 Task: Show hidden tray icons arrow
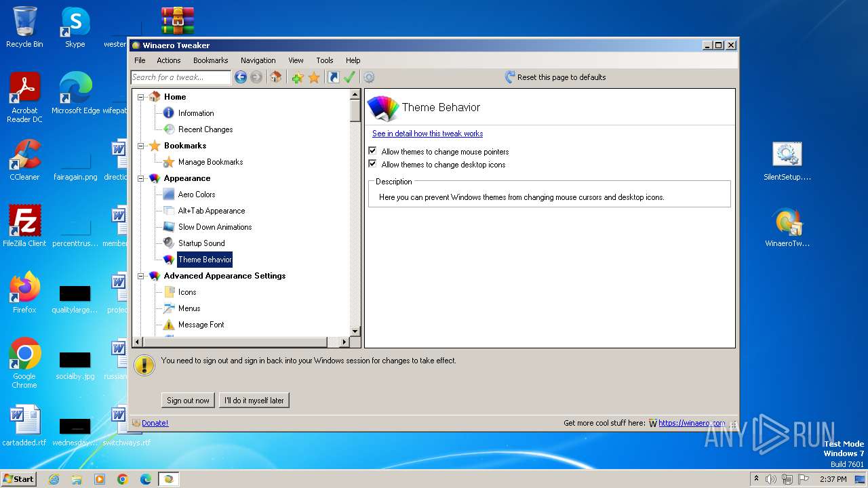(757, 479)
